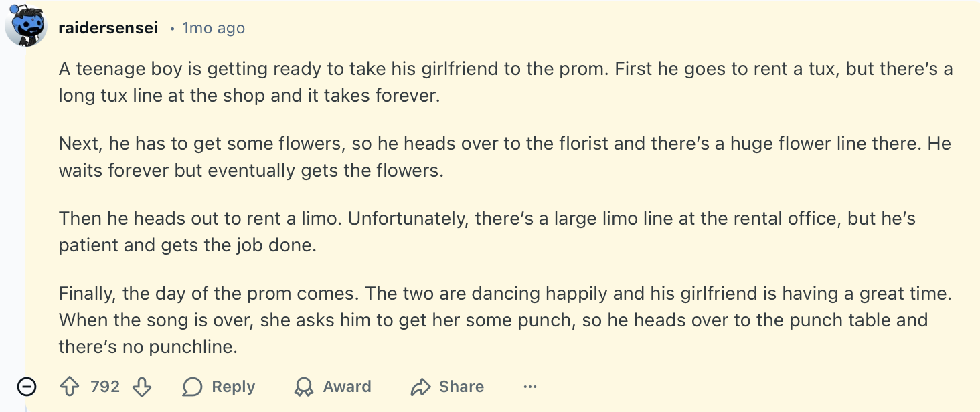The width and height of the screenshot is (980, 412).
Task: Share the punchline joke comment
Action: 446,387
